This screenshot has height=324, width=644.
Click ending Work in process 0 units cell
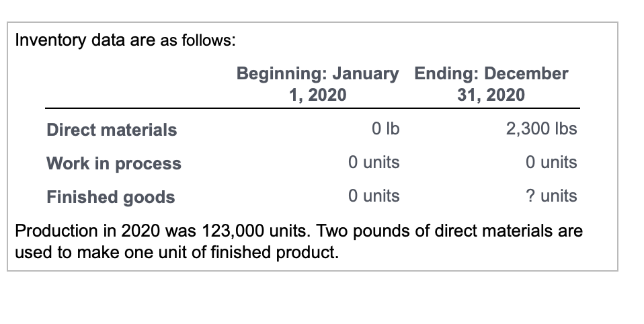tap(551, 162)
